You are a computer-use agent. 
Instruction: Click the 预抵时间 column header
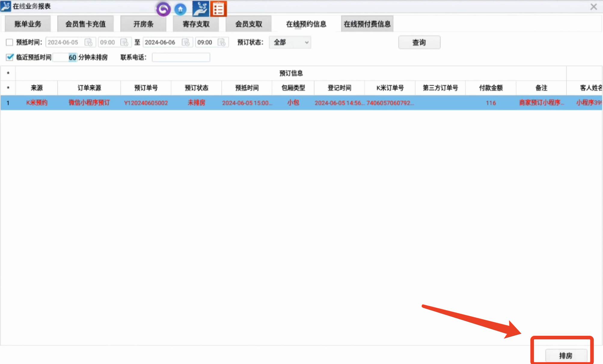[247, 88]
